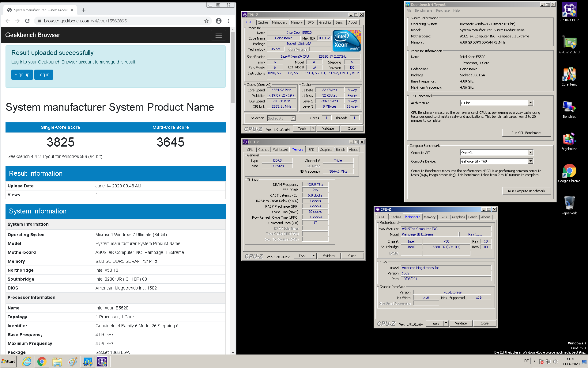
Task: Launch the Google Chrome desktop shortcut
Action: (569, 173)
